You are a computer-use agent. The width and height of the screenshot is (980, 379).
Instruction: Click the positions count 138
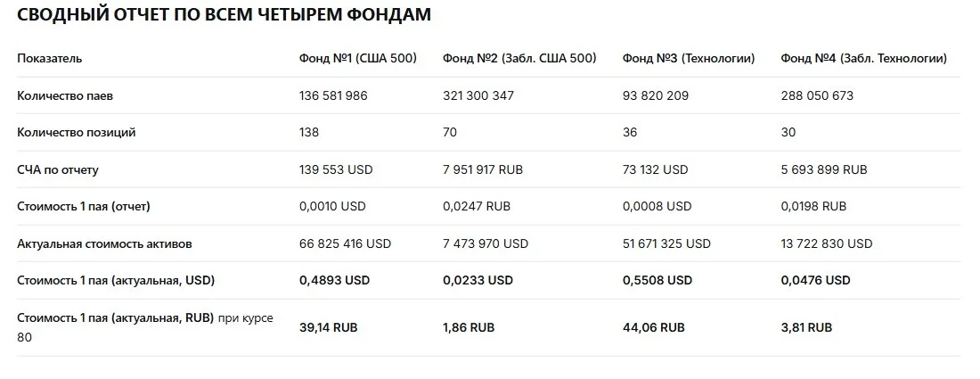pos(309,133)
